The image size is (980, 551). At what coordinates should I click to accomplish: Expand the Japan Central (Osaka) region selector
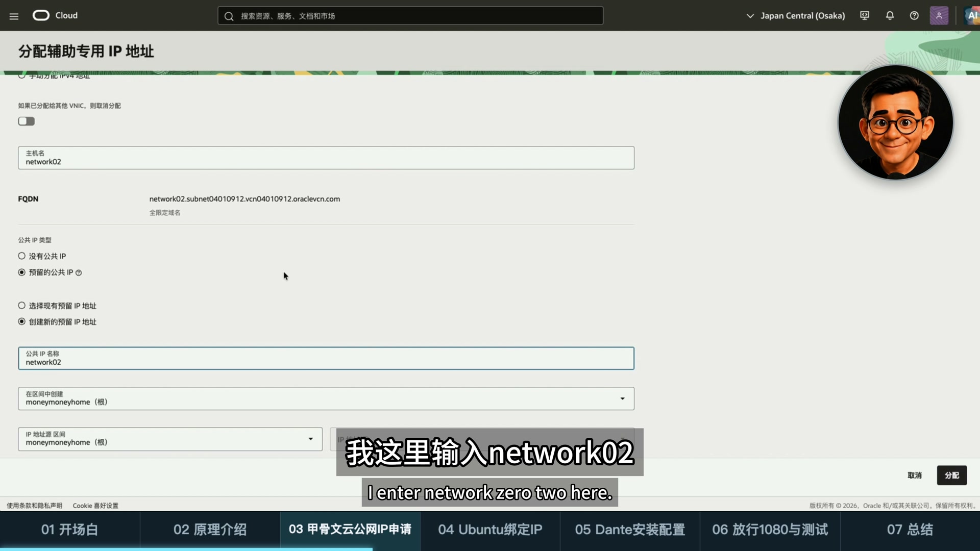tap(796, 16)
